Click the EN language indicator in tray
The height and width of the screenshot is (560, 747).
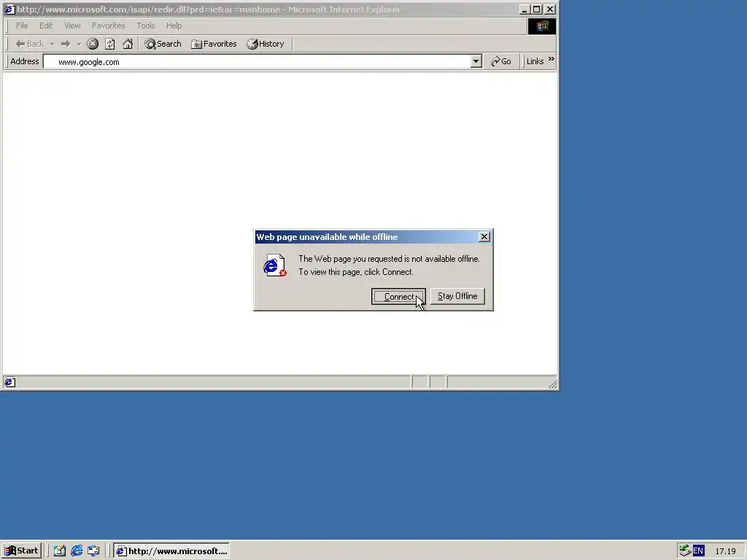698,551
